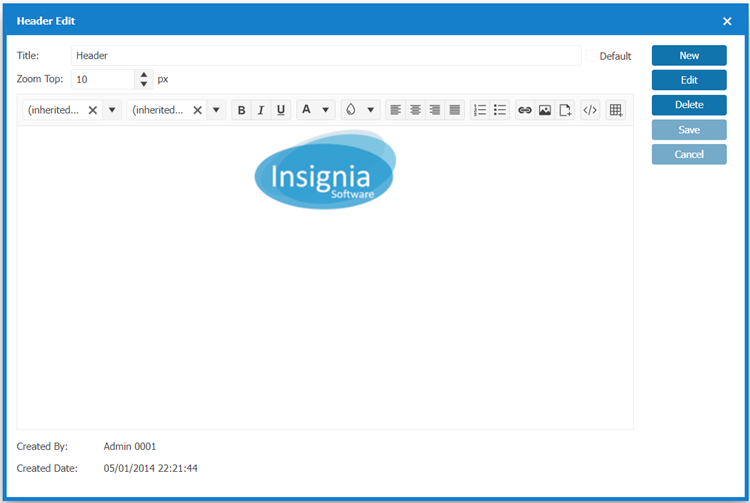Viewport: 750px width, 503px height.
Task: Select the Insignia Software logo image
Action: (x=324, y=171)
